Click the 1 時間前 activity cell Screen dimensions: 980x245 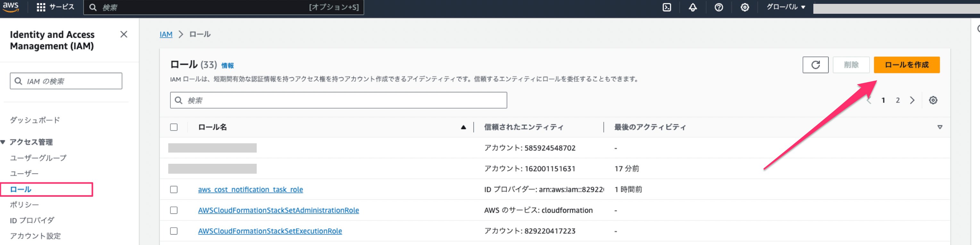pos(628,190)
